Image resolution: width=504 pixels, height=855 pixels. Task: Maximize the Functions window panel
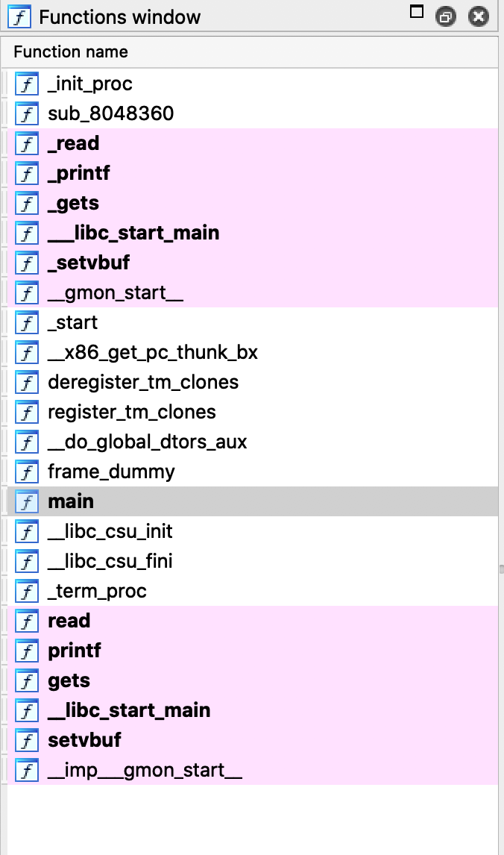(x=417, y=11)
